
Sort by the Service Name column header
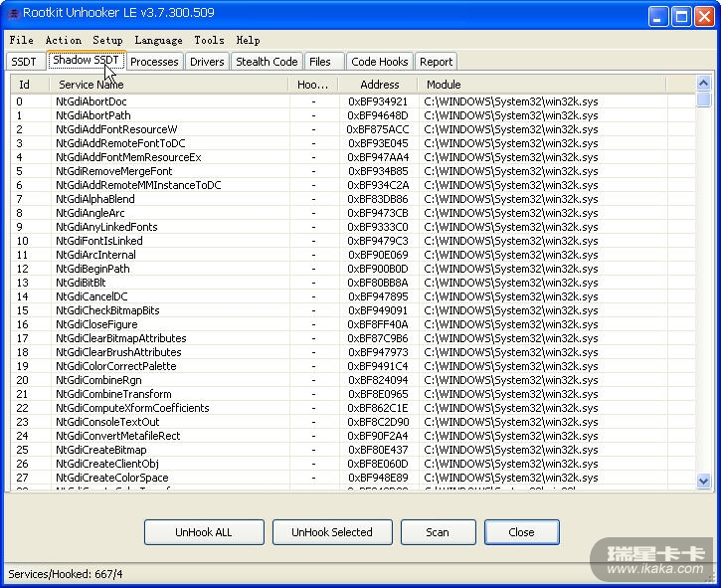pos(169,85)
